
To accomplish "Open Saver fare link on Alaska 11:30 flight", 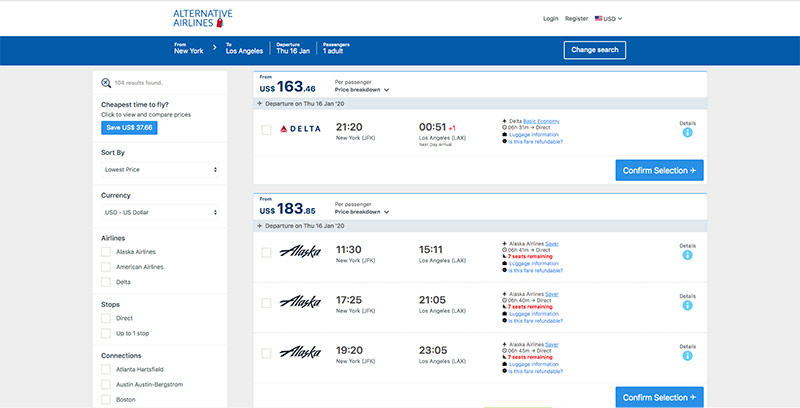I will (552, 244).
